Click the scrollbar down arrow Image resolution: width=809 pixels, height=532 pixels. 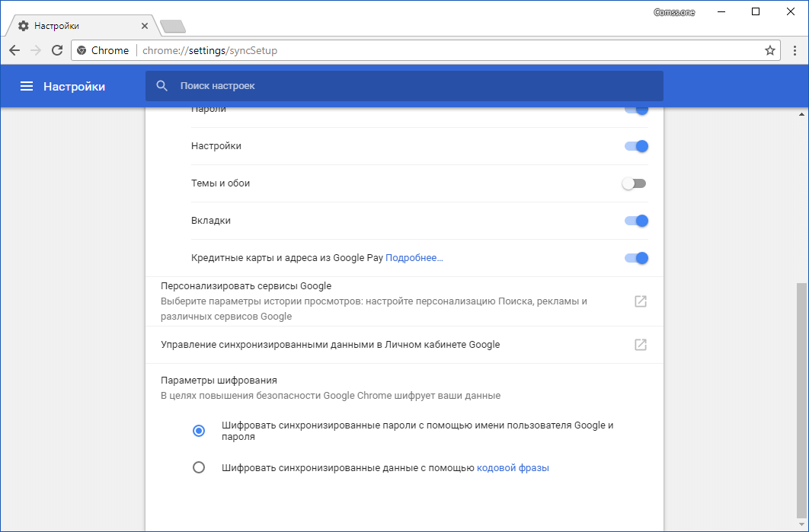tap(801, 525)
